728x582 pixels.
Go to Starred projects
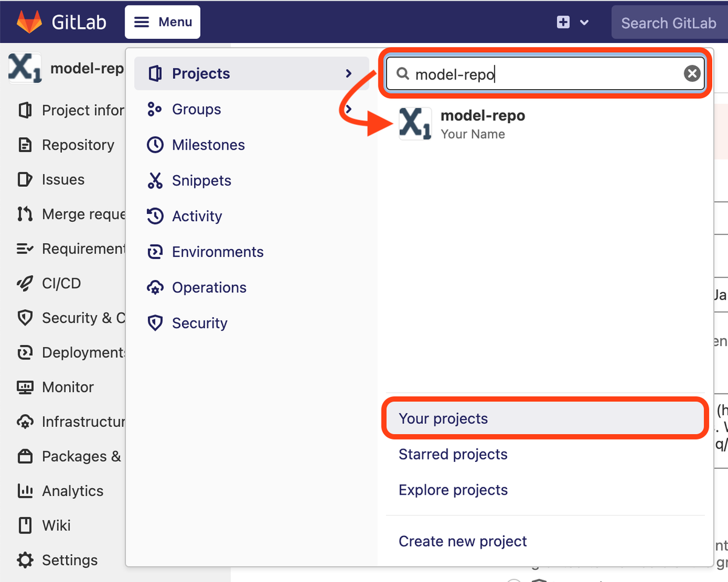(453, 454)
